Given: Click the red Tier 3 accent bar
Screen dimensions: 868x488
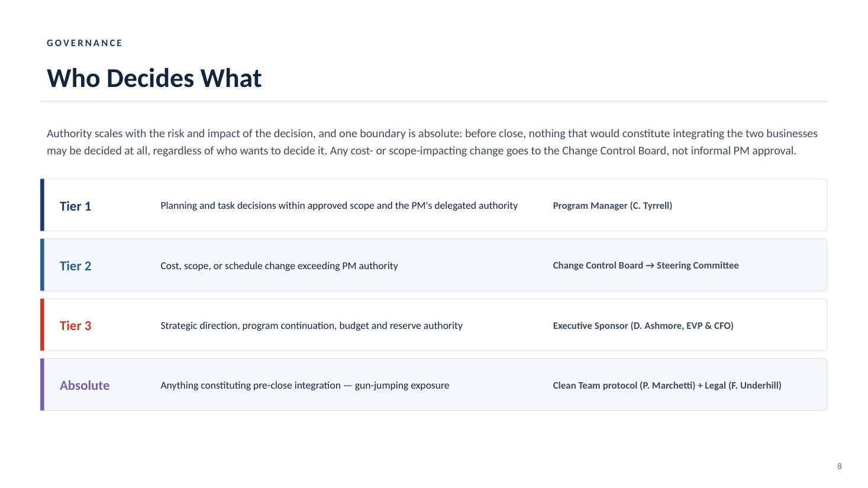Looking at the screenshot, I should (42, 324).
